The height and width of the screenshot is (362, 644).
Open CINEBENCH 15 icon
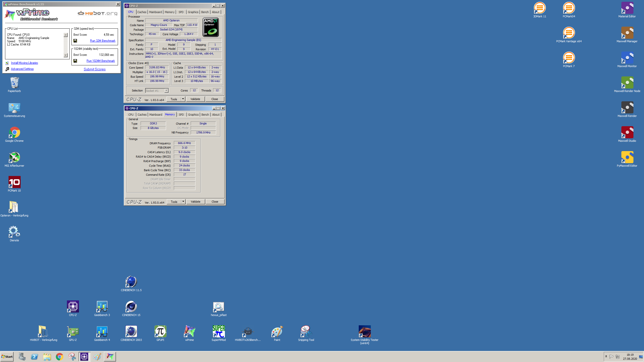coord(131,309)
